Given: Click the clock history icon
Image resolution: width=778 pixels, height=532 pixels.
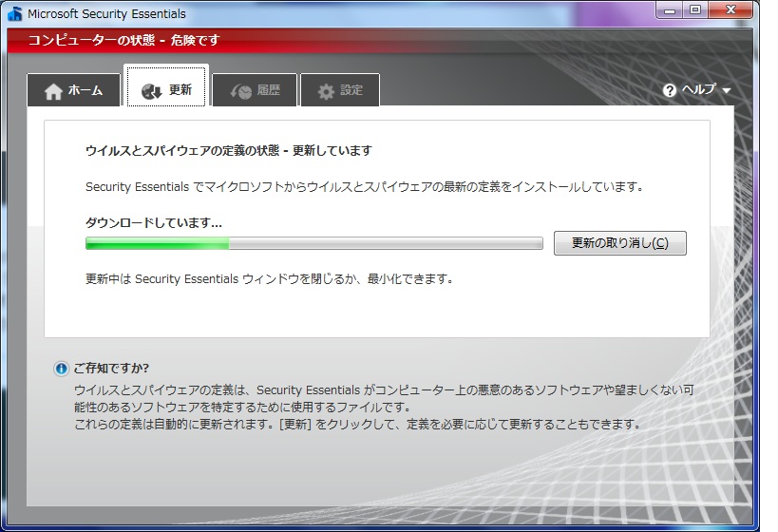Looking at the screenshot, I should coord(241,91).
